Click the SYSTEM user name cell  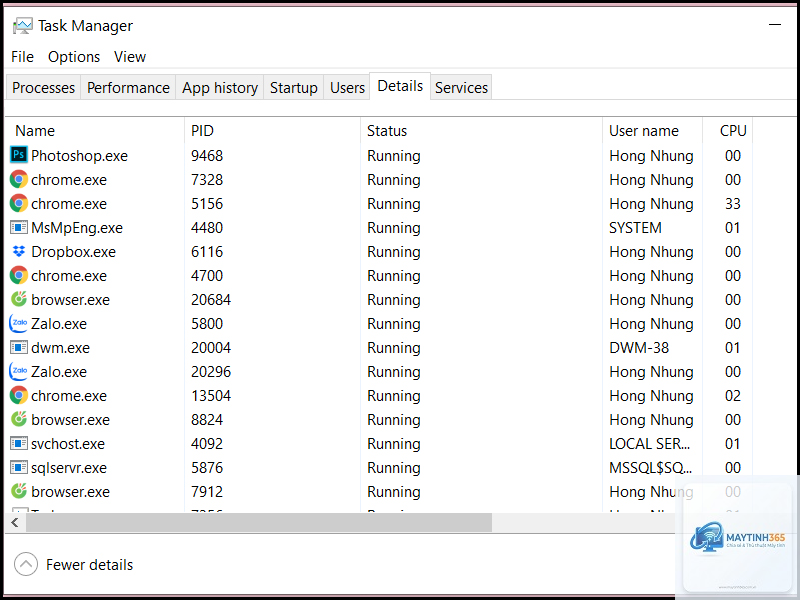pos(635,228)
